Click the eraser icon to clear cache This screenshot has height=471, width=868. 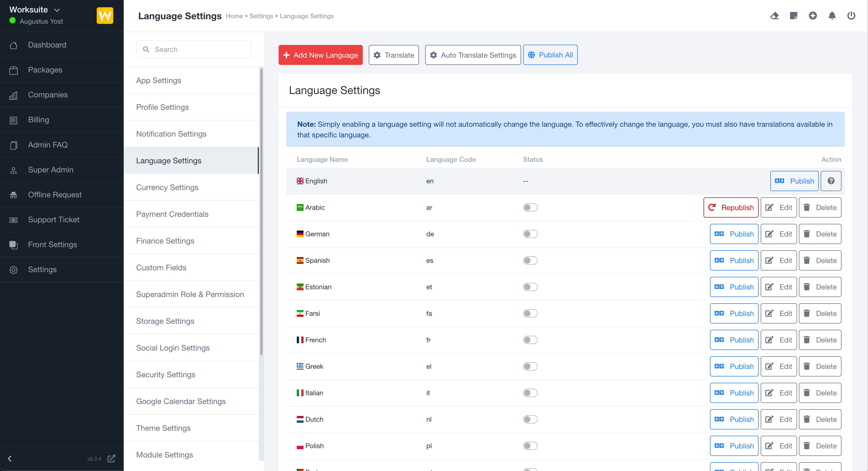[774, 16]
